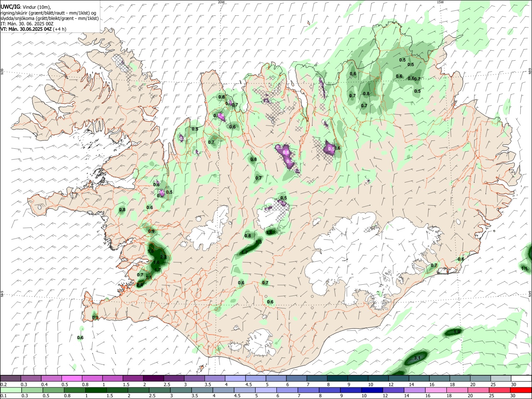Select the '1.3' precipitation value on the map

259,242
